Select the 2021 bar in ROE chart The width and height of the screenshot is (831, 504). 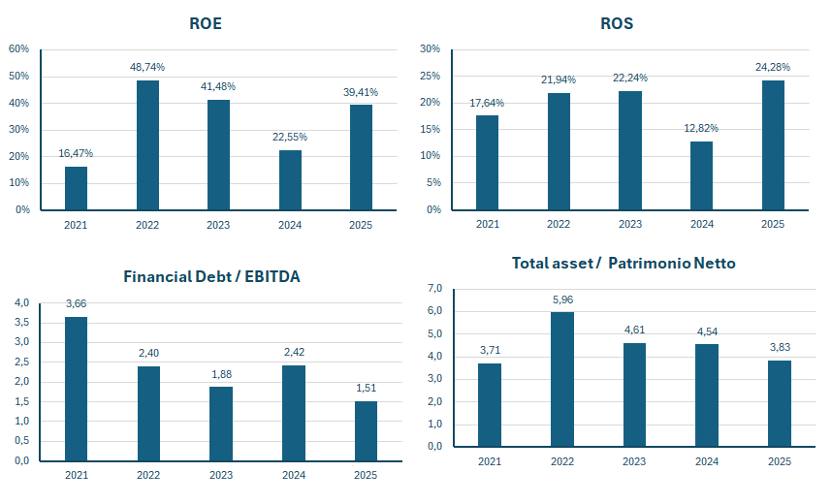click(x=76, y=187)
